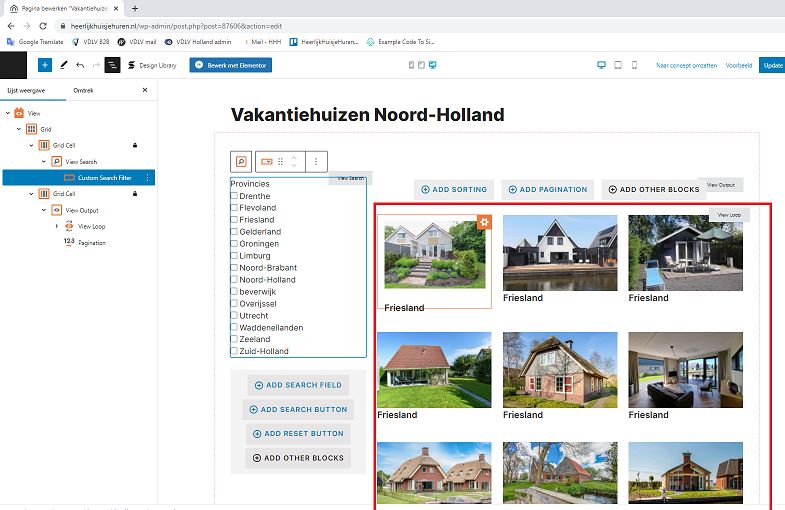
Task: Collapse the first Grid Cell node
Action: tap(32, 145)
